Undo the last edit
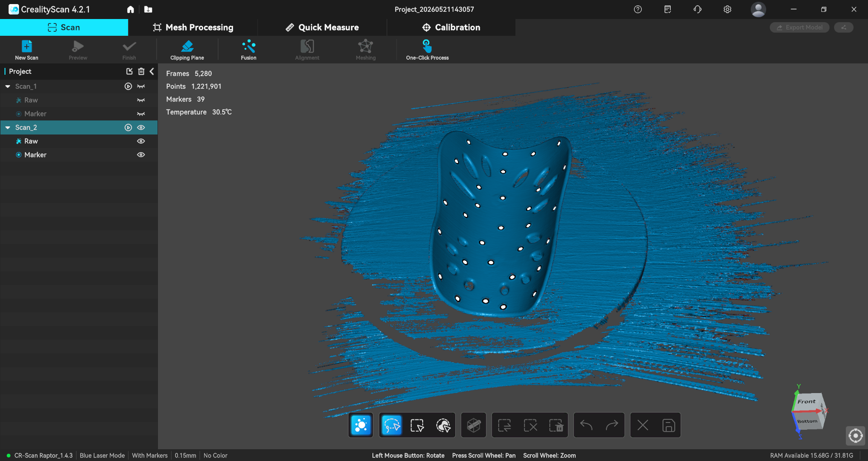Image resolution: width=868 pixels, height=461 pixels. [x=586, y=425]
